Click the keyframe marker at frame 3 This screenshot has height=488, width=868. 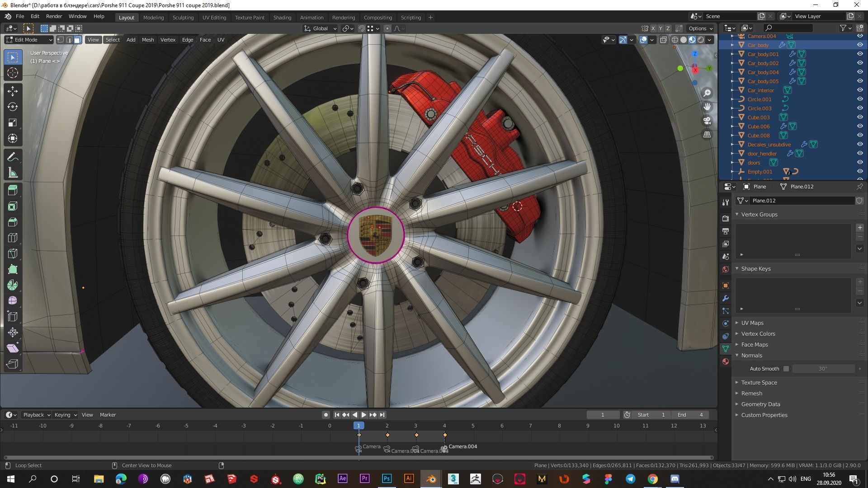click(x=416, y=435)
